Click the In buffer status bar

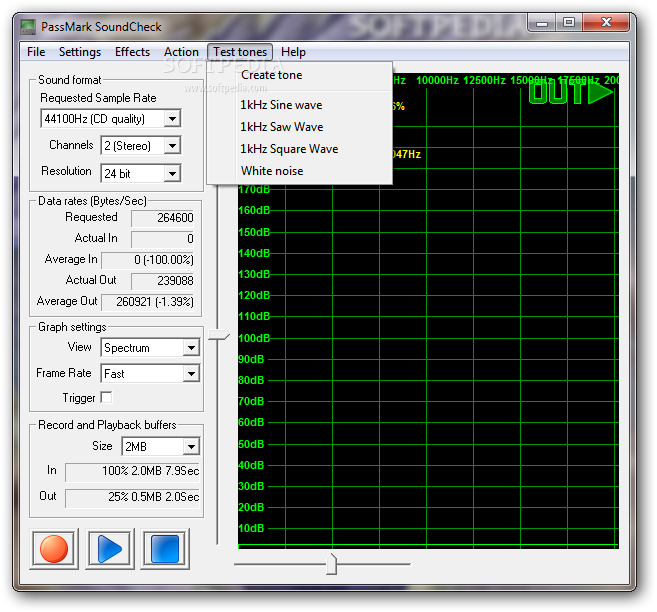tap(132, 471)
